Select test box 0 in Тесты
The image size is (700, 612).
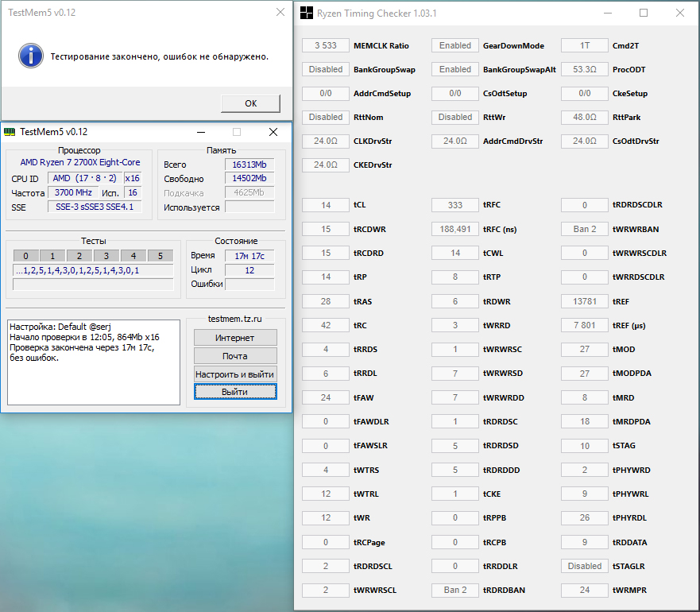tap(25, 256)
